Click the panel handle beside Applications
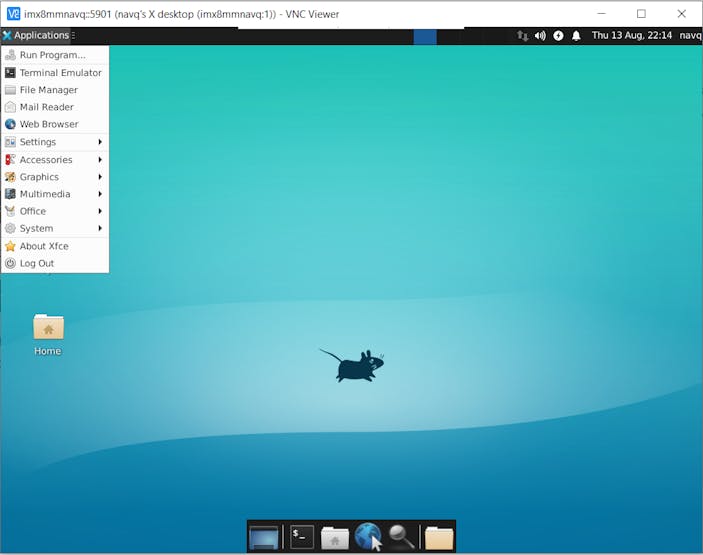Screen dimensions: 703x555 (73, 35)
